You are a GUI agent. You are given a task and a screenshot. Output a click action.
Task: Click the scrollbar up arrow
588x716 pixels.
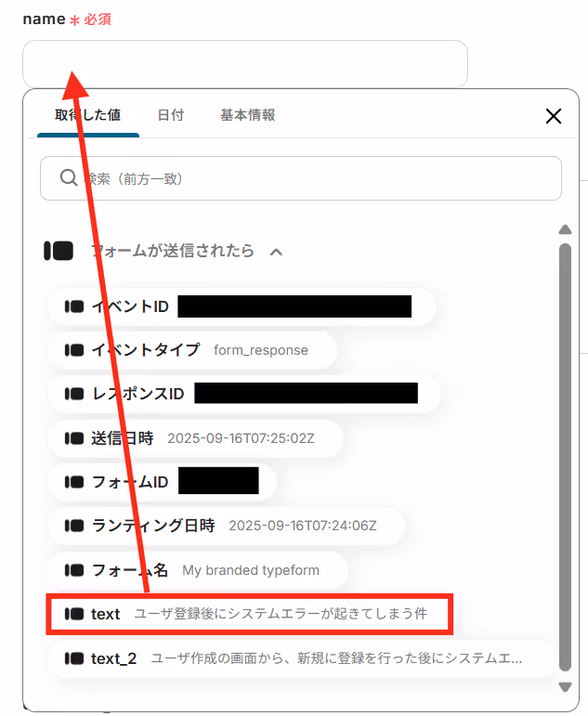[x=565, y=229]
